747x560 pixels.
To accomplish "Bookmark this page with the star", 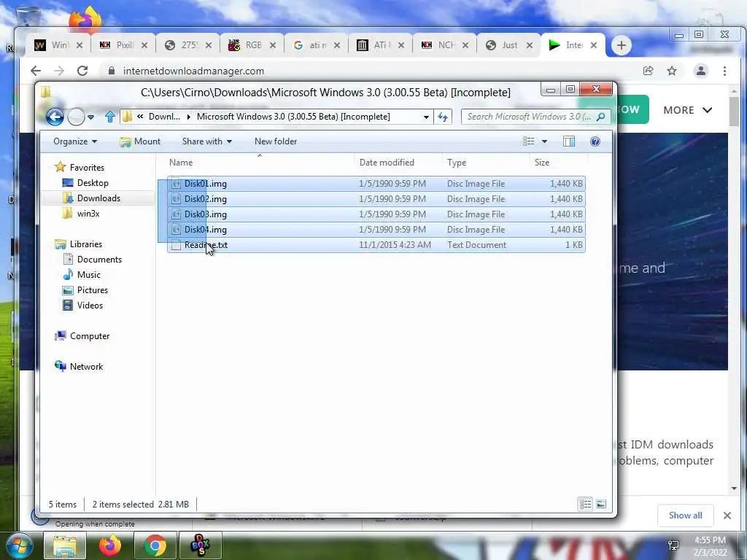I will (672, 71).
